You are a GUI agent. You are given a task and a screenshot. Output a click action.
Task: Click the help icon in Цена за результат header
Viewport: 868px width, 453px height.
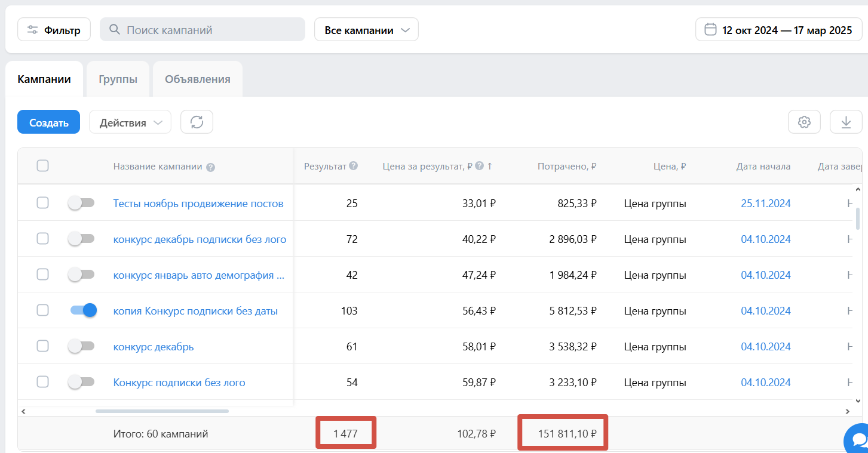point(479,167)
